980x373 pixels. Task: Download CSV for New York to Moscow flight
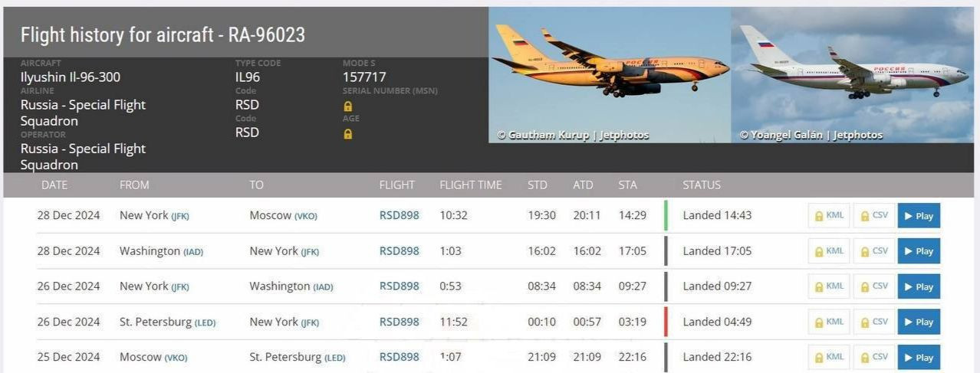(x=874, y=216)
